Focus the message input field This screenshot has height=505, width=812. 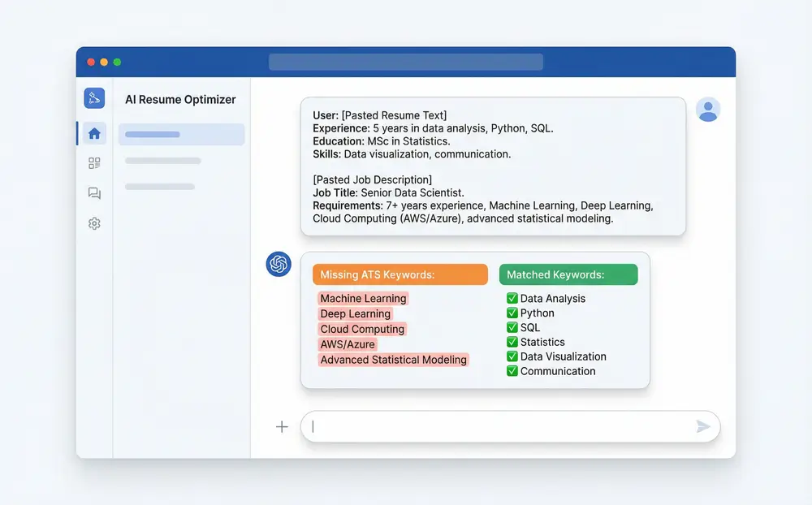point(510,426)
